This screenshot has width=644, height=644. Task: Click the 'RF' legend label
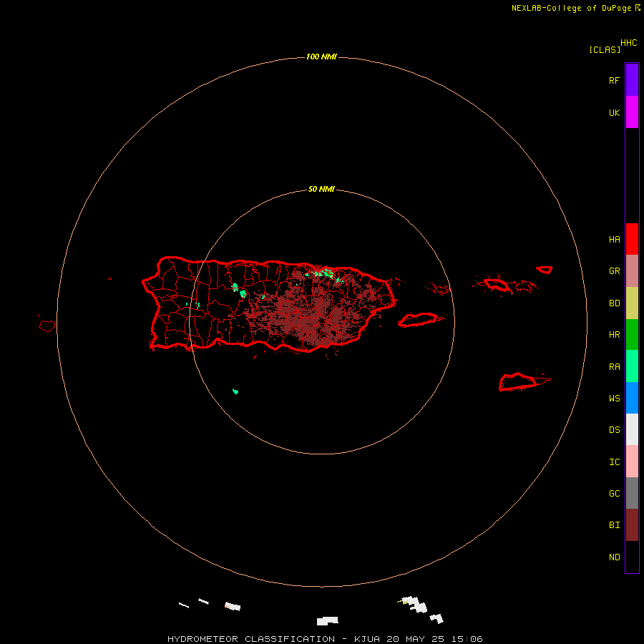[614, 81]
